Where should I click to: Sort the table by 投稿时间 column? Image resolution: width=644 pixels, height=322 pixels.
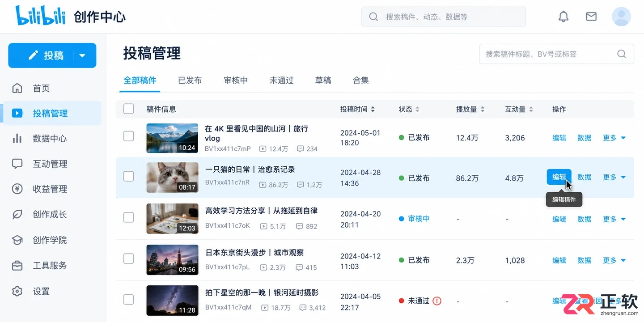click(x=357, y=109)
